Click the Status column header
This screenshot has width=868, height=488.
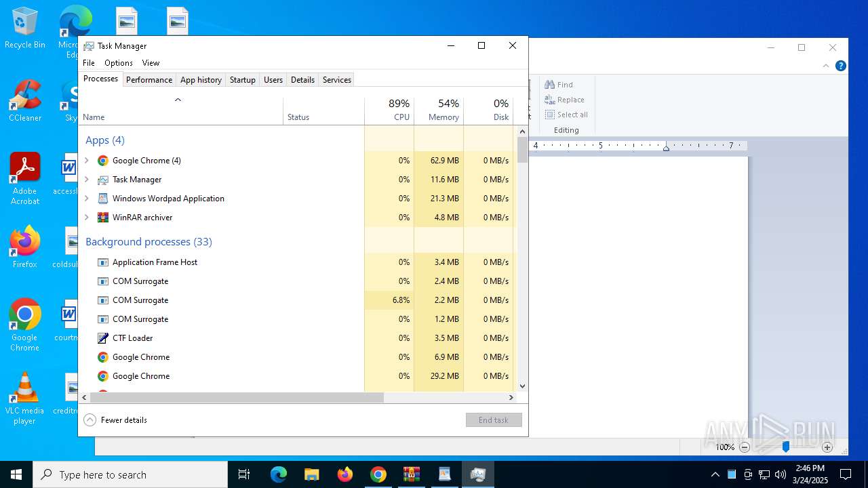click(323, 111)
